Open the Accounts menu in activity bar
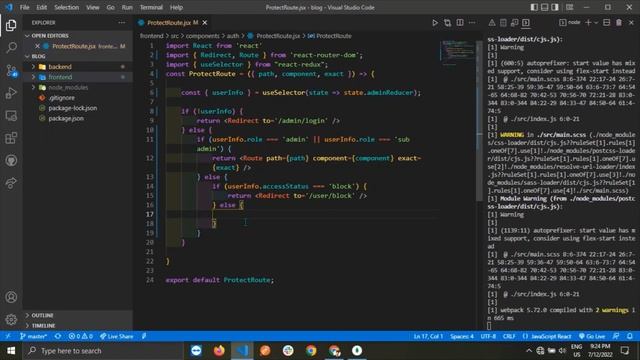640x360 pixels. coord(11,297)
